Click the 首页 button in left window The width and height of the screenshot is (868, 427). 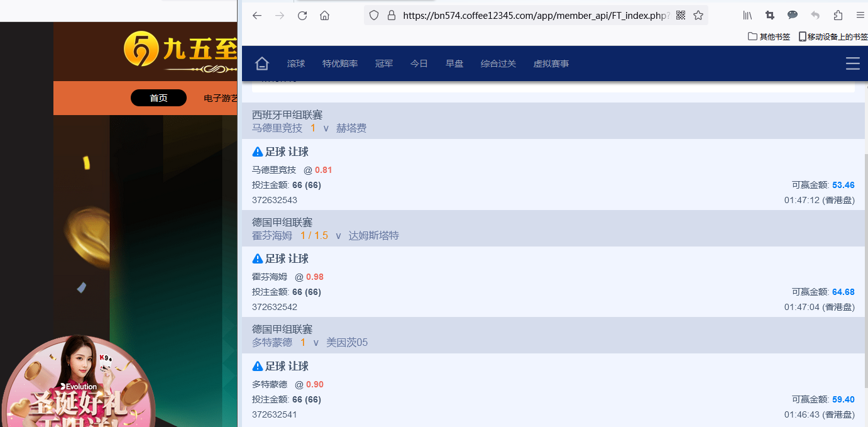158,98
